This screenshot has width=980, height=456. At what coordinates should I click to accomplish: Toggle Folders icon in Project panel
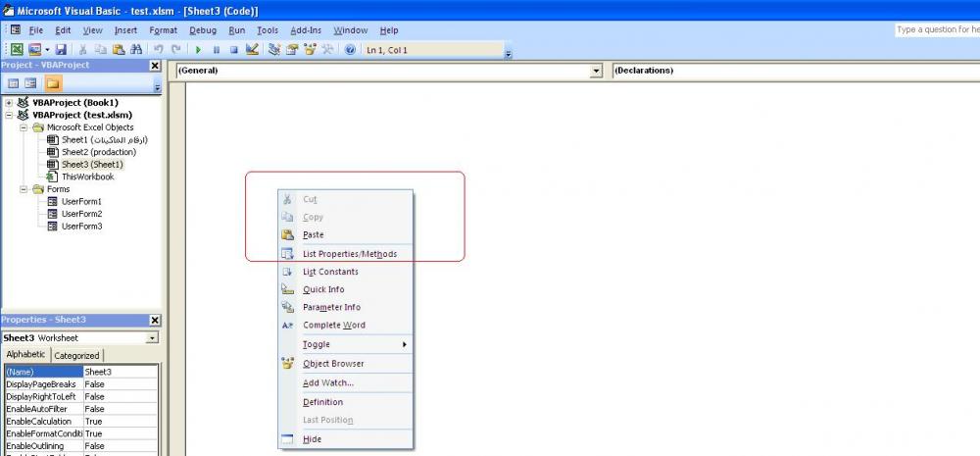(53, 83)
